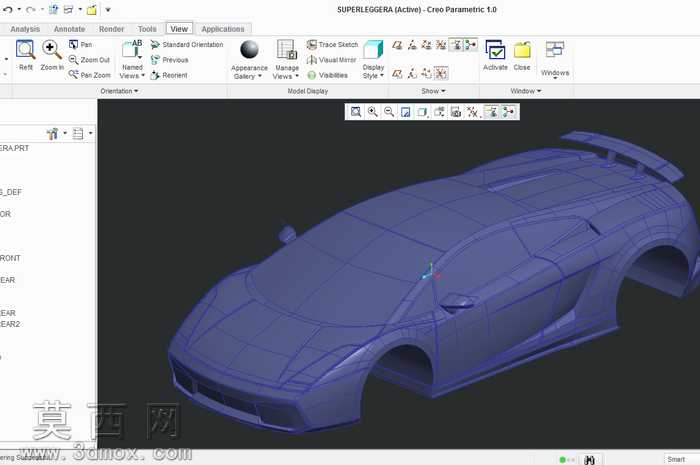Click the Undo arrow in quick access toolbar

click(x=8, y=9)
